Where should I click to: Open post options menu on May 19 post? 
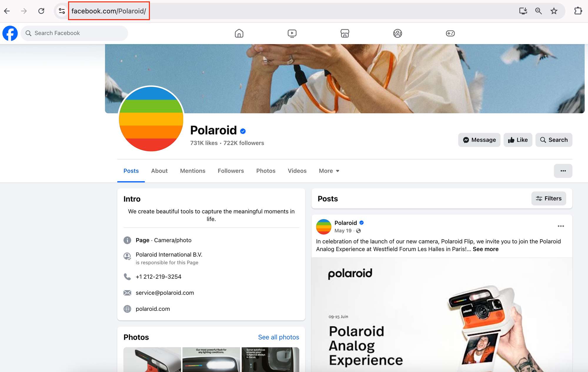tap(561, 226)
